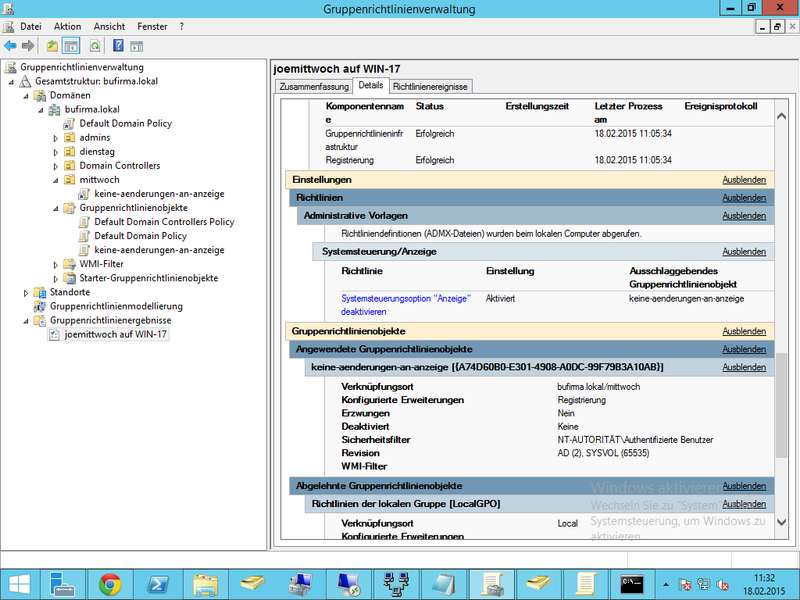Open the command prompt taskbar icon
The image size is (800, 600).
tap(631, 584)
